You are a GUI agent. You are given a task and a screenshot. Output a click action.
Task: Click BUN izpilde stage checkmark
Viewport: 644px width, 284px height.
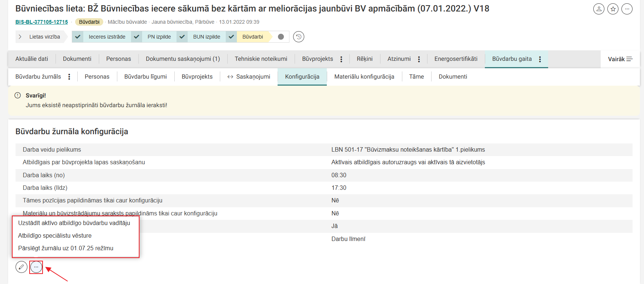(182, 37)
